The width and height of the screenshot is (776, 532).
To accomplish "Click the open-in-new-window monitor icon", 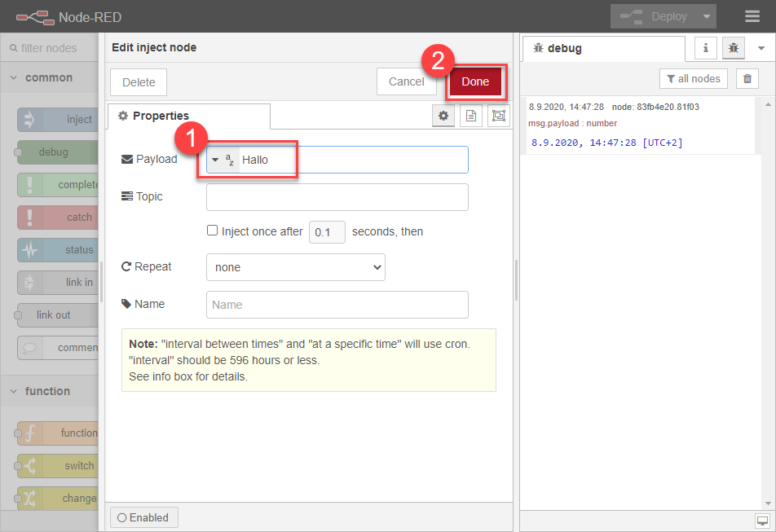I will tap(762, 521).
